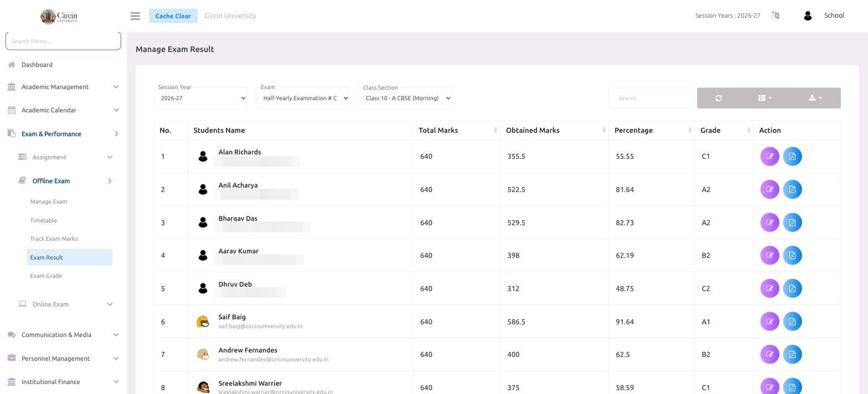868x394 pixels.
Task: Click Saif Baig's email address
Action: click(x=260, y=326)
